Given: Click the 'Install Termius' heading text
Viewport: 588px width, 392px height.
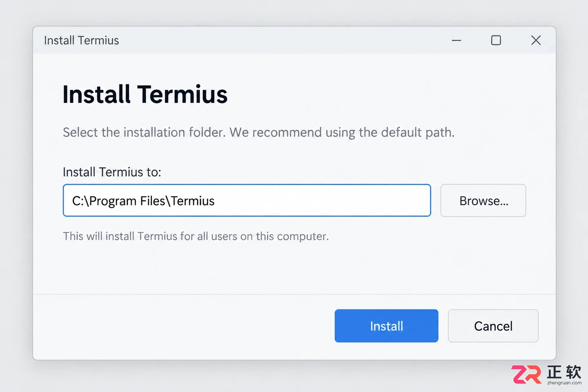Looking at the screenshot, I should pos(145,95).
